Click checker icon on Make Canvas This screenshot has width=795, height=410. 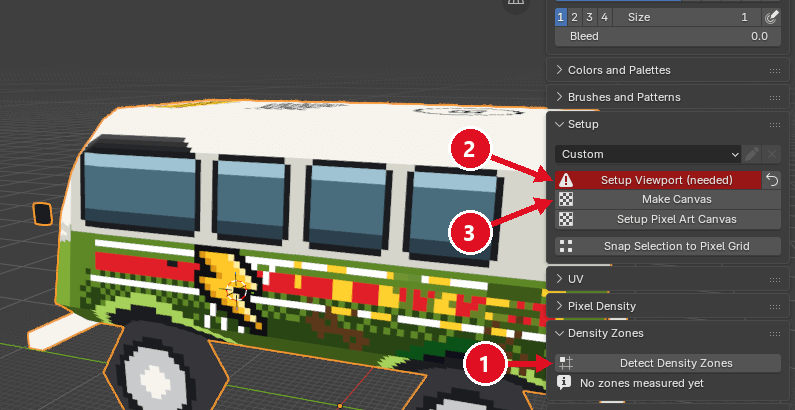pos(566,199)
